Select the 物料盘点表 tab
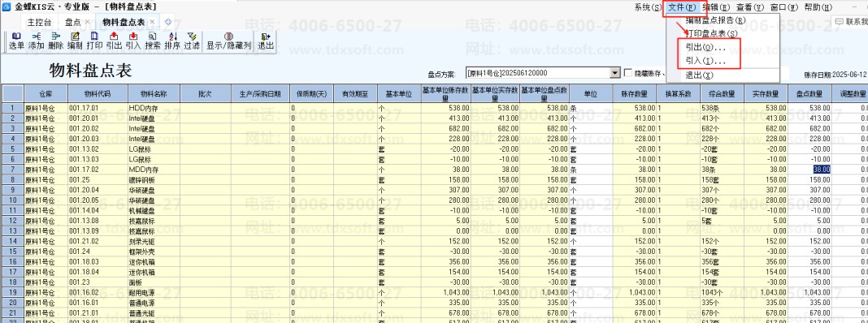The height and width of the screenshot is (323, 868). pos(124,22)
